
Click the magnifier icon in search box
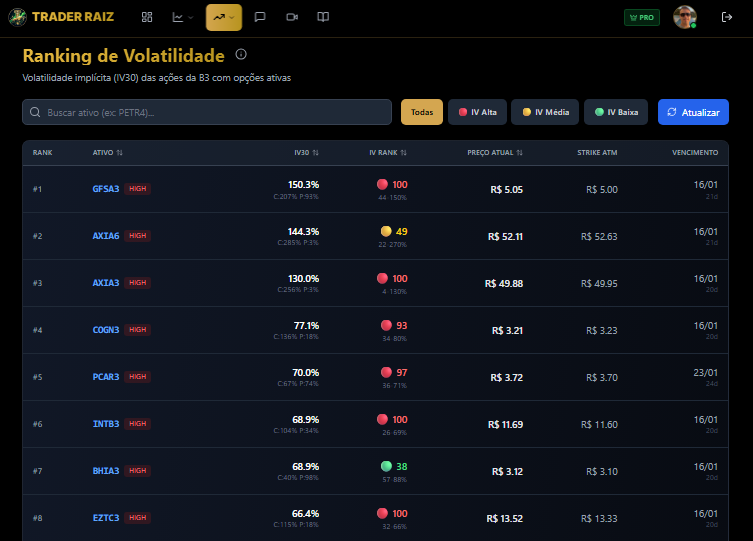tap(35, 112)
